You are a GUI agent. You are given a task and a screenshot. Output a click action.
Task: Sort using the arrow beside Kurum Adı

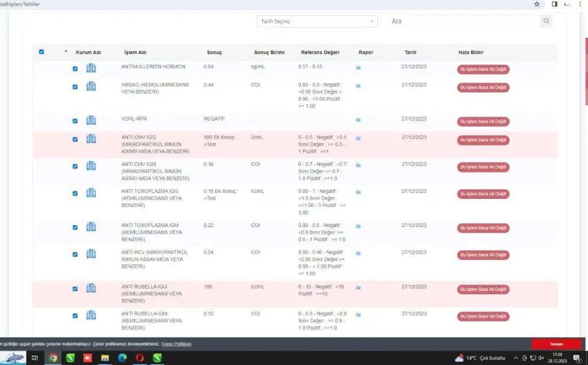[x=65, y=51]
